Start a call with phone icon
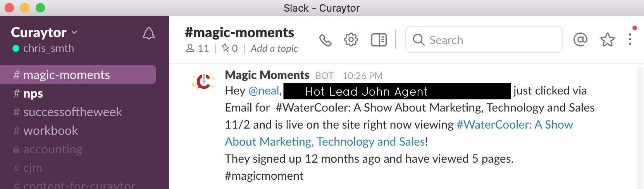This screenshot has width=644, height=189. point(325,40)
